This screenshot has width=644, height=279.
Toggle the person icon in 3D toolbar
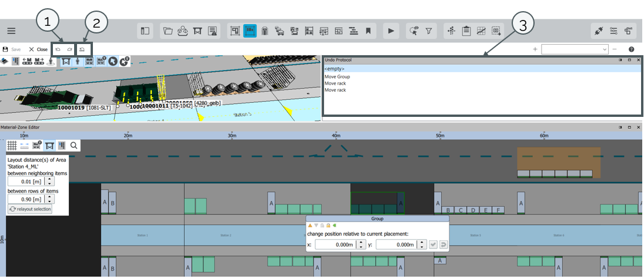[x=78, y=61]
